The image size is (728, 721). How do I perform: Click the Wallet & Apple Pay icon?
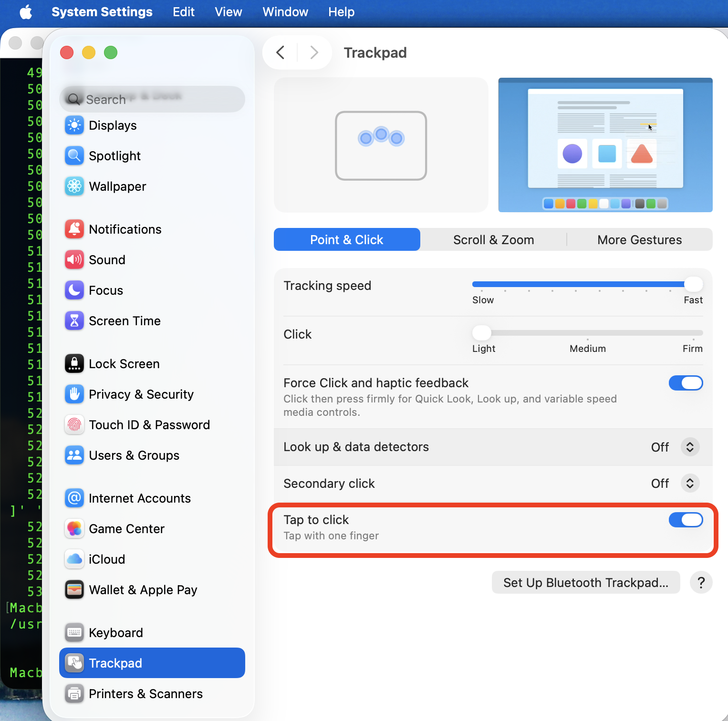point(74,590)
